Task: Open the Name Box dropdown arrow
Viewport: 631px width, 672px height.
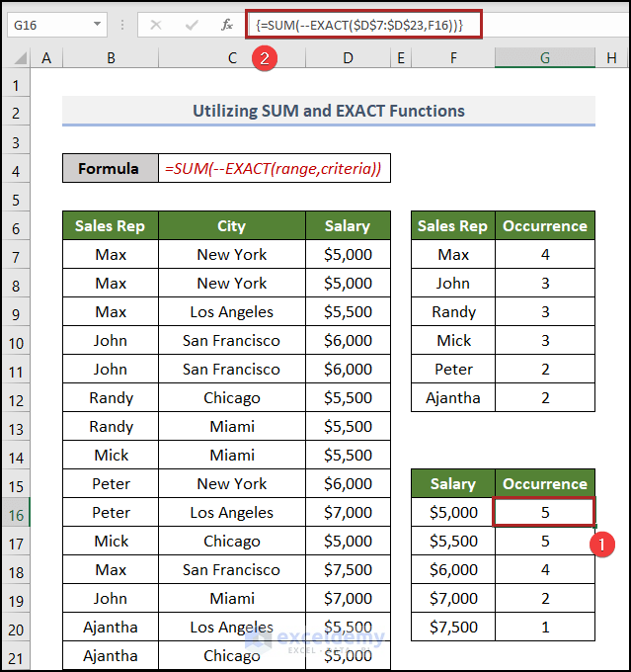Action: (97, 25)
